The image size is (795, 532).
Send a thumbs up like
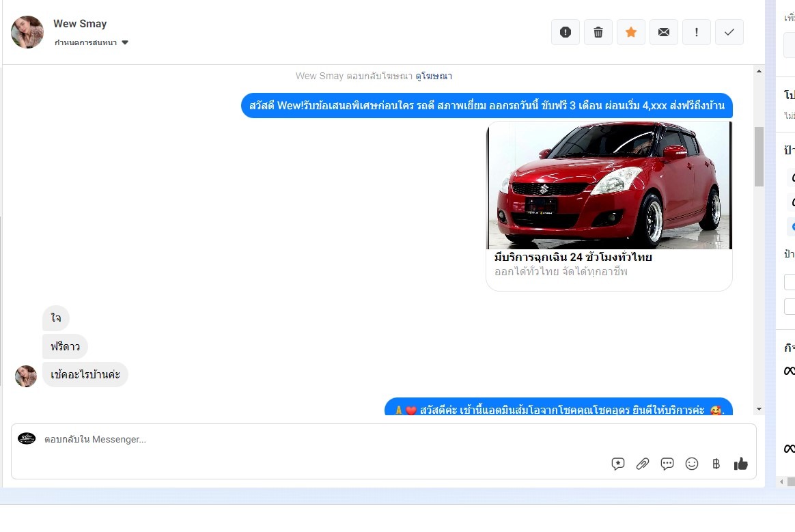click(x=741, y=464)
